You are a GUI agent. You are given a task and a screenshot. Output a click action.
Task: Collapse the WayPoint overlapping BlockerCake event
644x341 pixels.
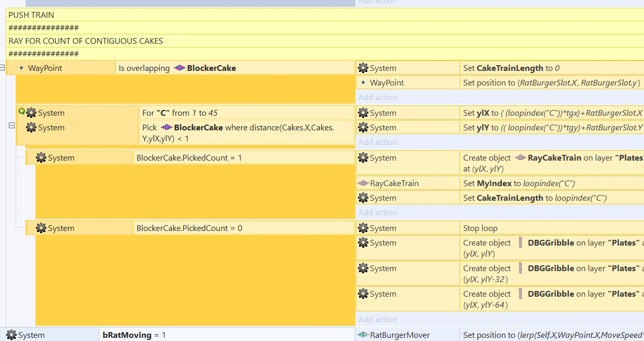click(2, 67)
